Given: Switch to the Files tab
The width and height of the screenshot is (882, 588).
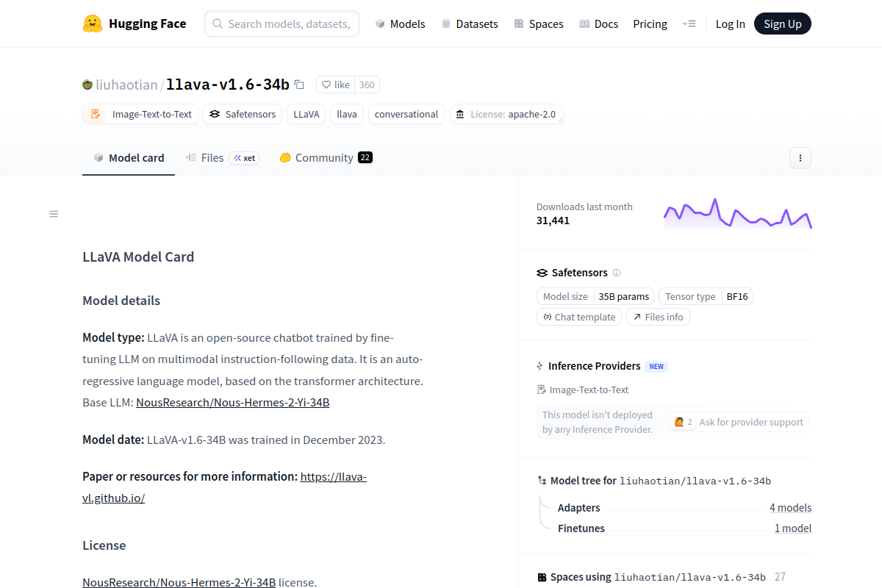Looking at the screenshot, I should tap(212, 157).
